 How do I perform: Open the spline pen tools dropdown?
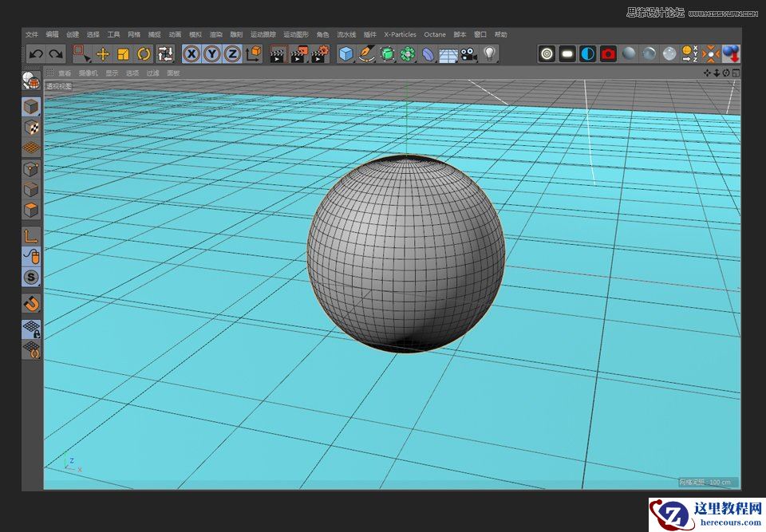click(x=367, y=53)
